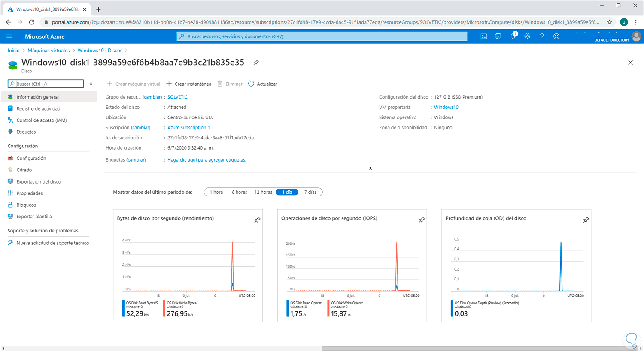The height and width of the screenshot is (352, 644).
Task: Open the notifications bell
Action: [x=513, y=36]
